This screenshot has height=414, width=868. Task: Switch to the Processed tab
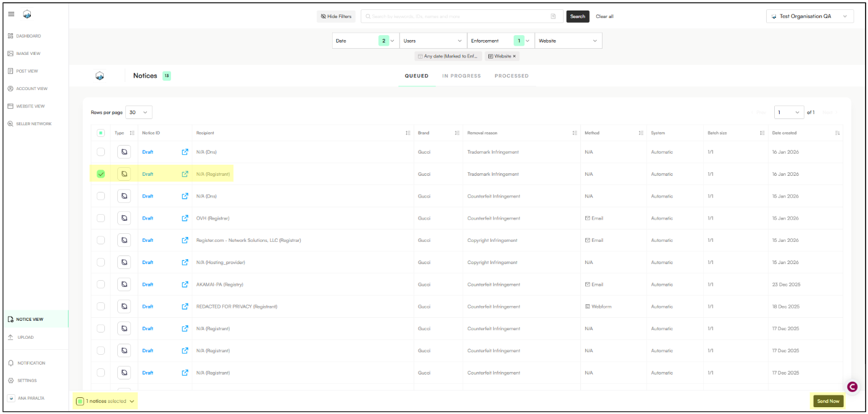coord(512,76)
